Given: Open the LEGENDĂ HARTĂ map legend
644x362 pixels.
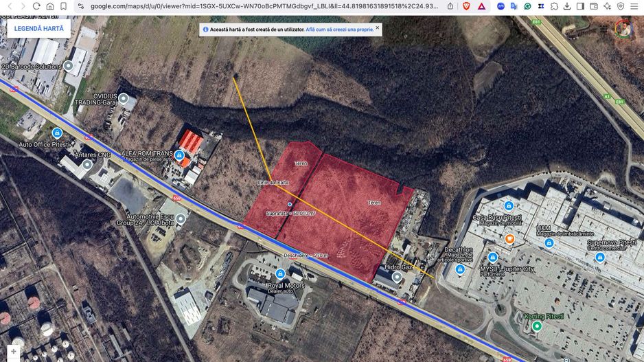Looking at the screenshot, I should pos(39,29).
